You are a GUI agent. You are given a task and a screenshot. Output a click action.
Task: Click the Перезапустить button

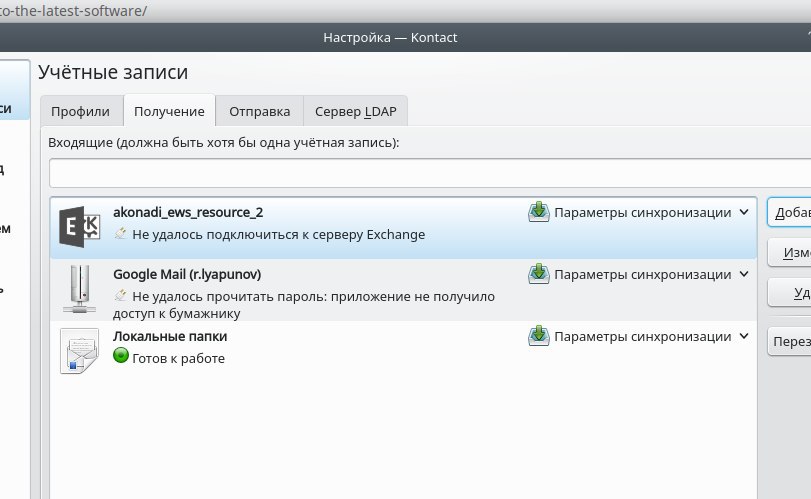tap(789, 341)
